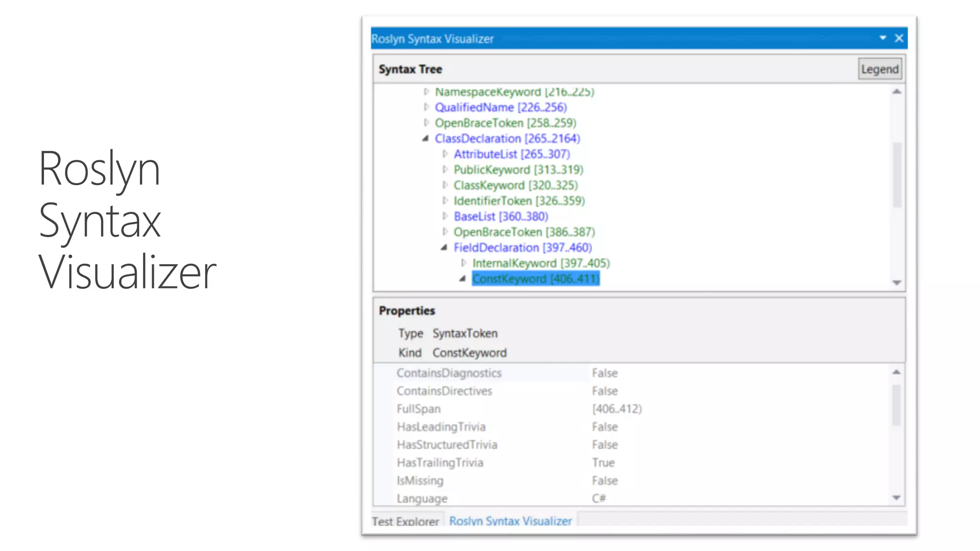980x551 pixels.
Task: Switch to Roslyn Syntax Visualizer tab
Action: coord(510,521)
